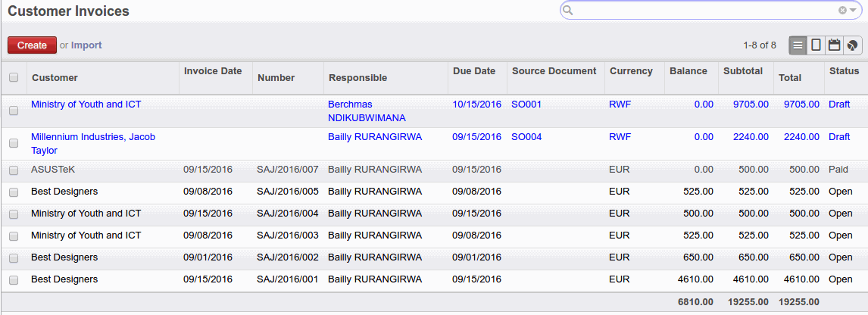The width and height of the screenshot is (868, 315).
Task: Sort by Status column header
Action: coord(845,71)
